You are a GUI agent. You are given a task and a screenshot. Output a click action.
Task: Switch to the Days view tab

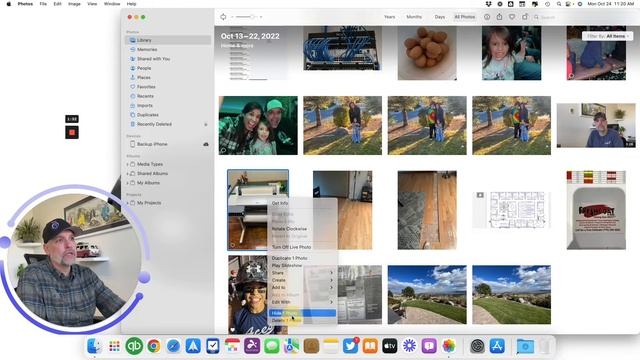click(x=440, y=17)
